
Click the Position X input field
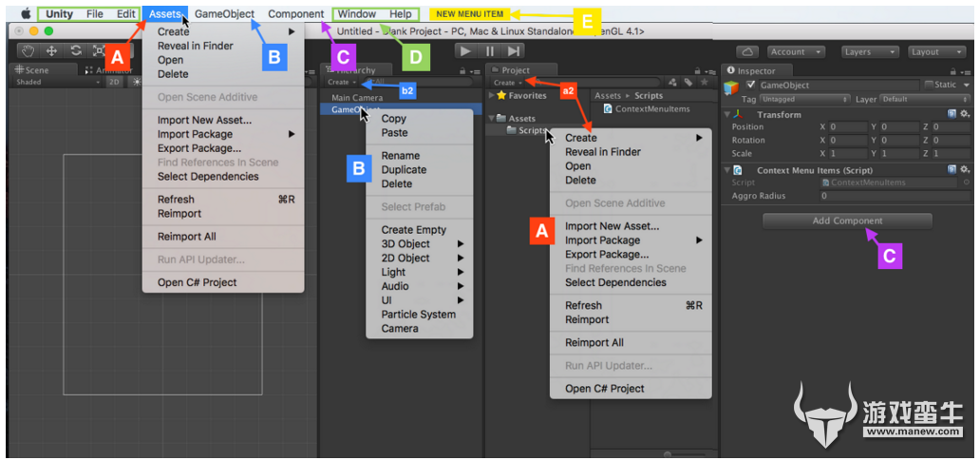(x=849, y=127)
